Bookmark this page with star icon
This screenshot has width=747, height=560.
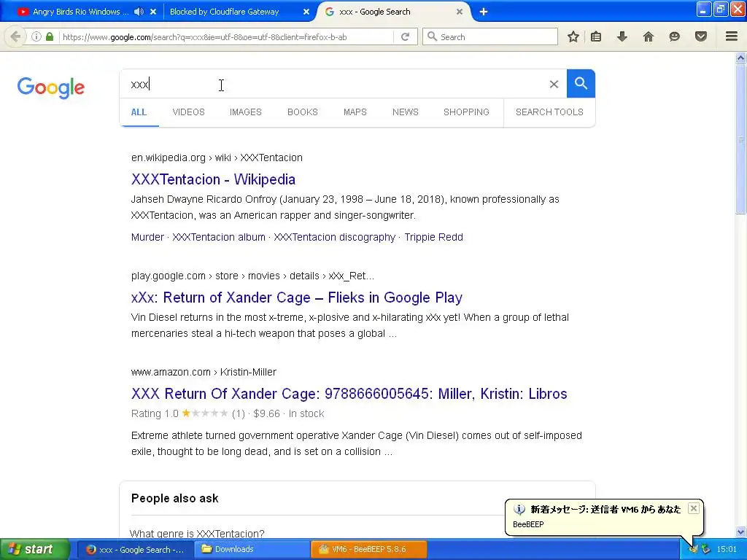573,36
